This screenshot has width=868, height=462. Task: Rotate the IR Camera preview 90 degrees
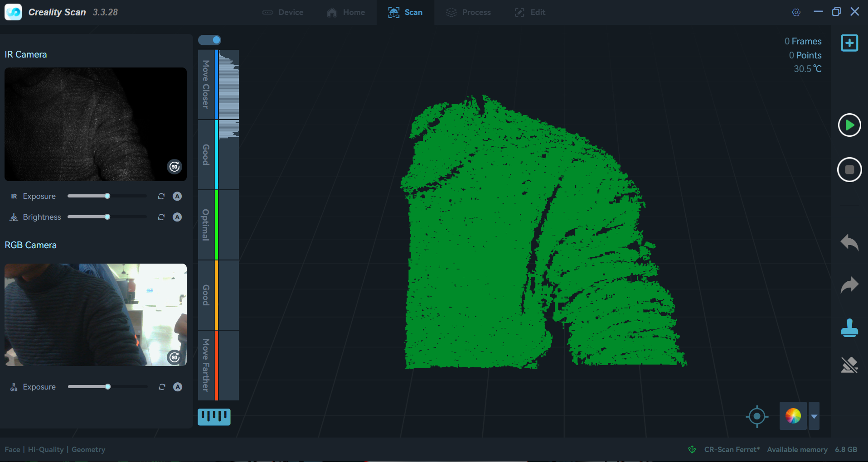[x=175, y=167]
